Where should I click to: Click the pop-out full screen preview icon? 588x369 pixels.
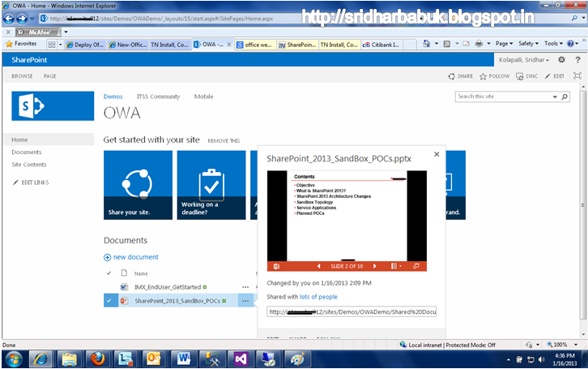[415, 266]
